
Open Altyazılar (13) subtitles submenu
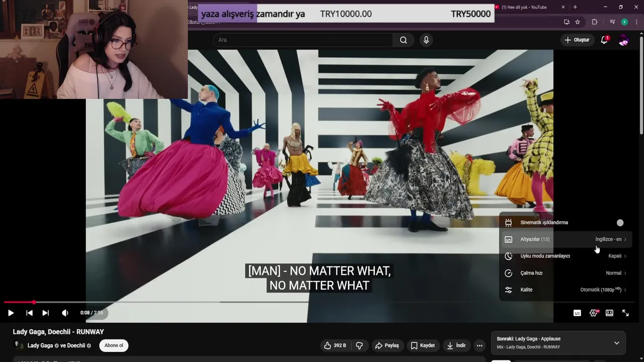tap(565, 239)
